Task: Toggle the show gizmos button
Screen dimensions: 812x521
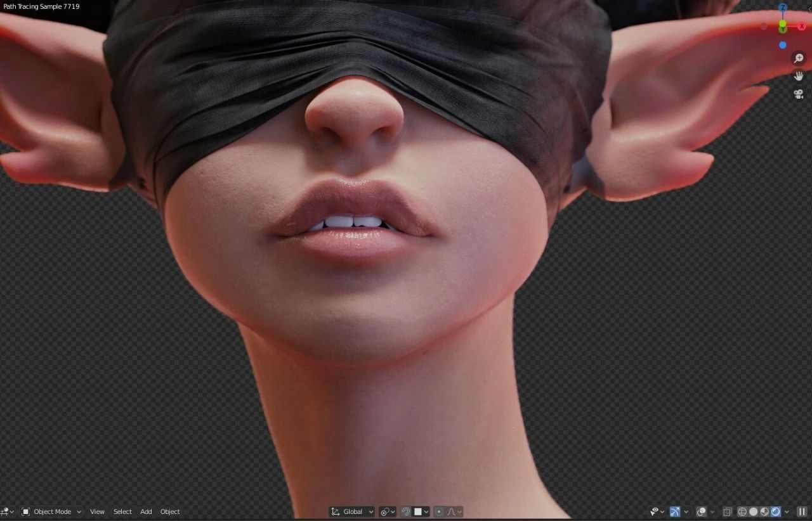Action: [675, 511]
